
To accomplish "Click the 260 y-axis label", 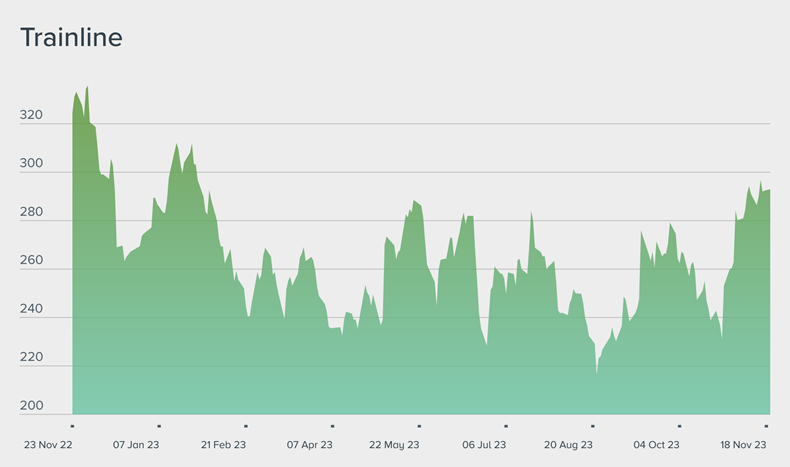I will [x=32, y=261].
